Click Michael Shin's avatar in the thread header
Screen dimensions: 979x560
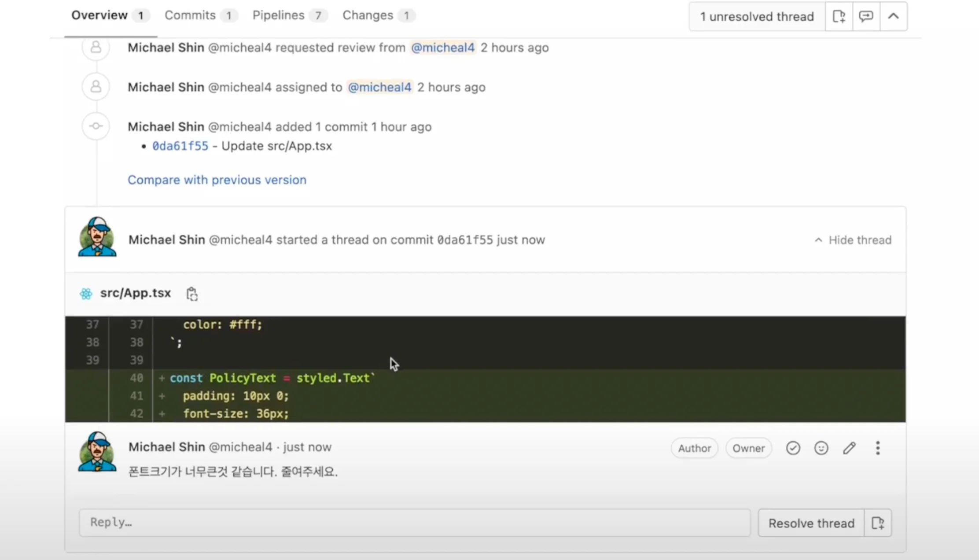click(97, 236)
